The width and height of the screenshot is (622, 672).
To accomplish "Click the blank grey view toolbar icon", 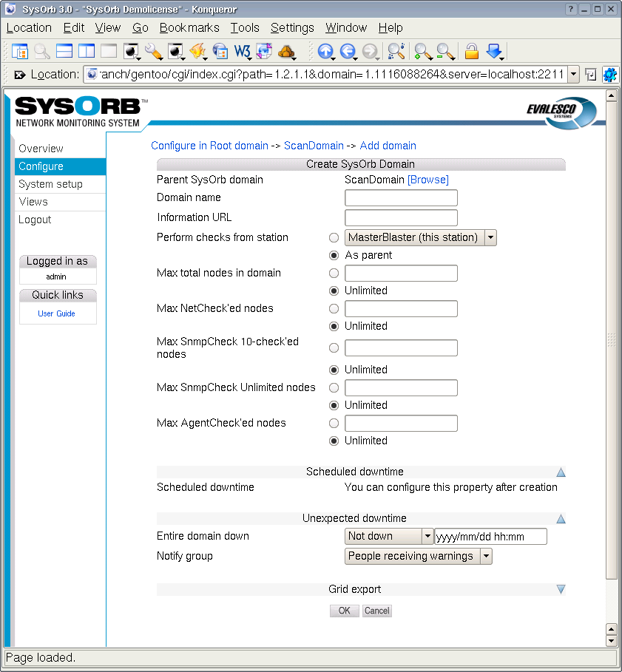I will (109, 52).
